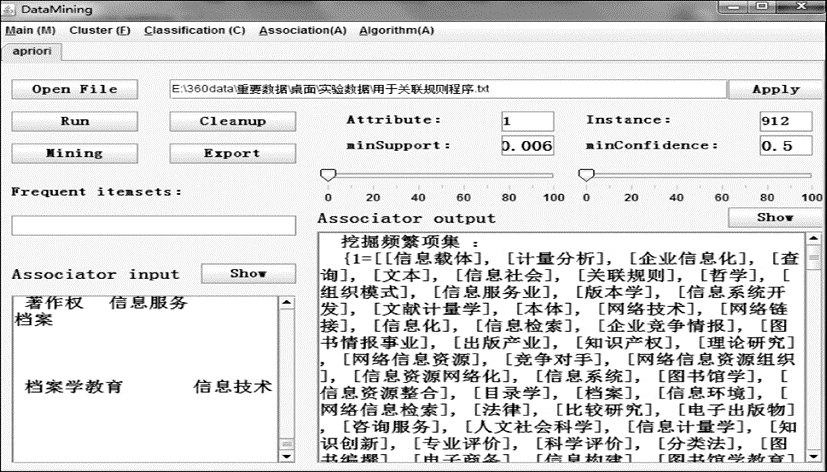Click the Associator input scrollbar thumb

point(286,445)
